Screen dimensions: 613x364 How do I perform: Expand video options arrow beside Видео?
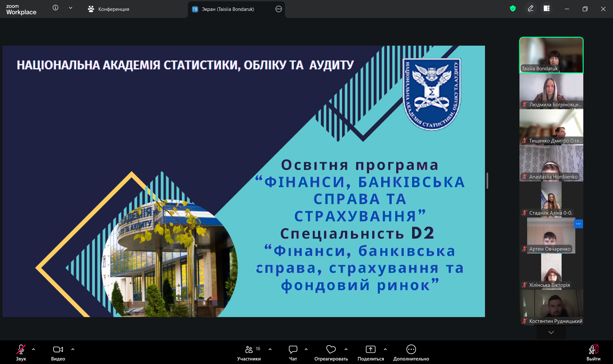[73, 349]
